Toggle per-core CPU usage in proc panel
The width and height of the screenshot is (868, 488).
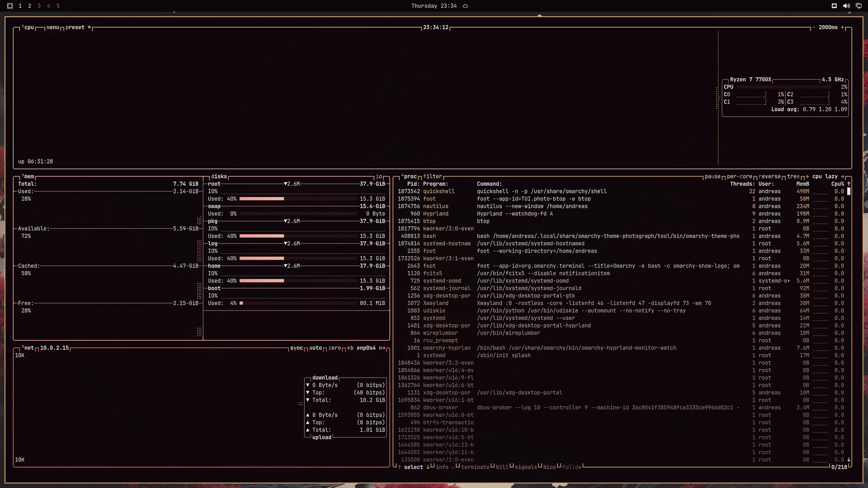tap(740, 177)
